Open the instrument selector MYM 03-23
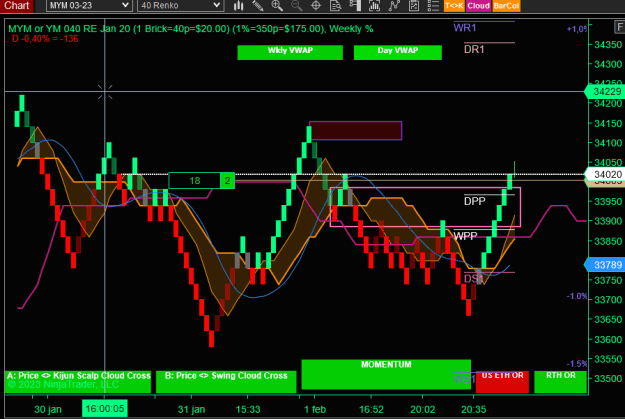This screenshot has height=419, width=625. click(x=88, y=6)
